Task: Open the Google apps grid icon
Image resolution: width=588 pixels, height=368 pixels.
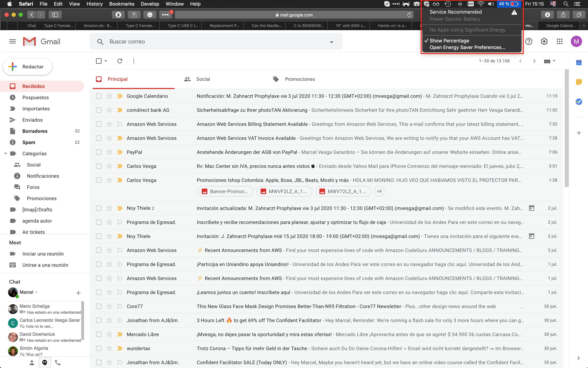Action: tap(560, 42)
